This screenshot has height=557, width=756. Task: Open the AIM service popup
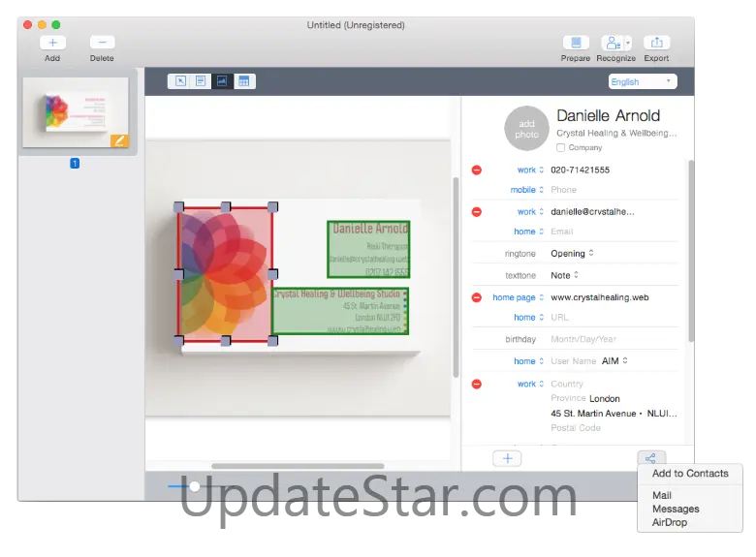click(614, 361)
